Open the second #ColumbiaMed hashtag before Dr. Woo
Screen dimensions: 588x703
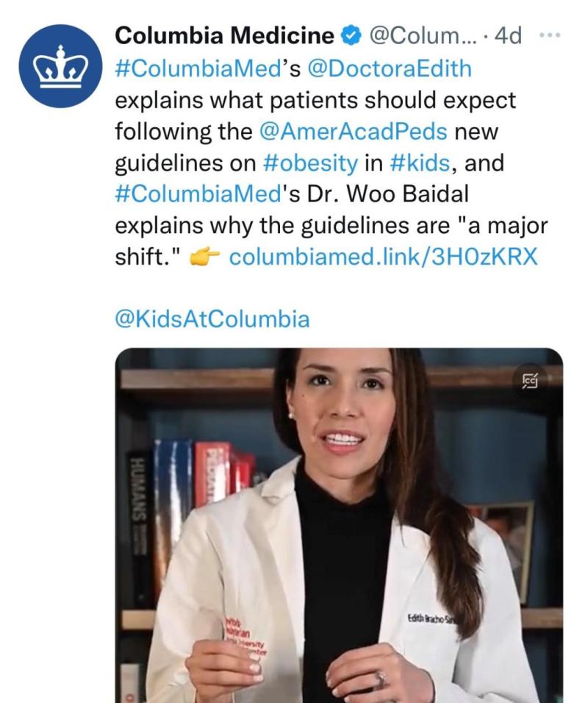click(198, 195)
